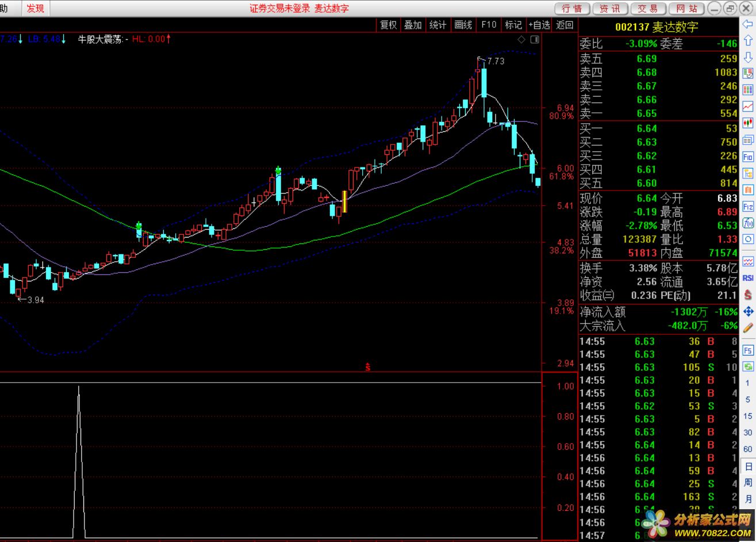Screen dimensions: 756x542
Task: Switch to 5-minute period
Action: (x=748, y=399)
